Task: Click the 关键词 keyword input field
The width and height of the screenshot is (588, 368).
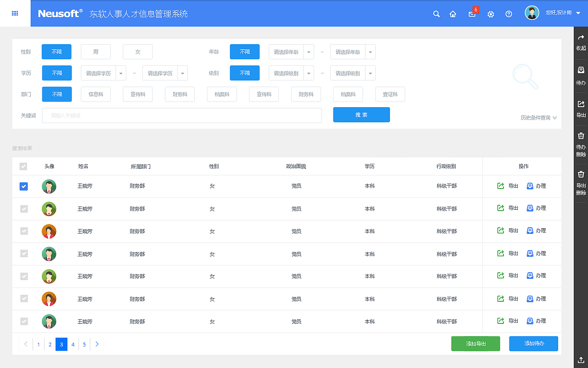Action: (182, 115)
